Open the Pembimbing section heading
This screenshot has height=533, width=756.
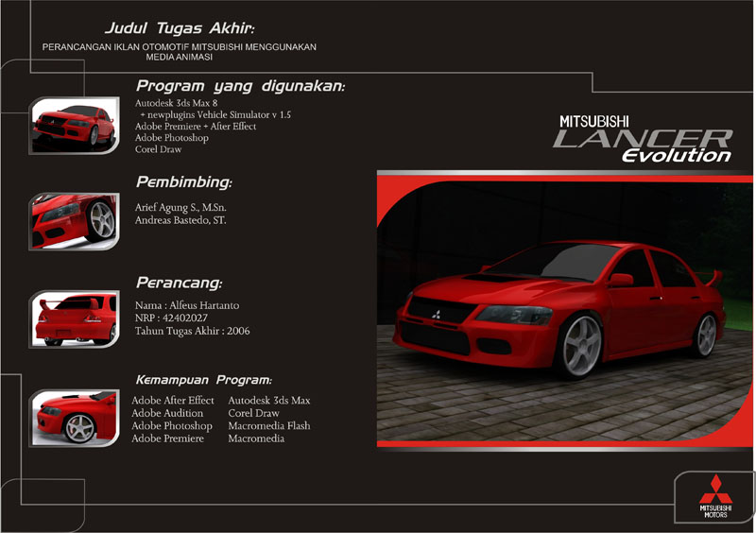tap(183, 181)
